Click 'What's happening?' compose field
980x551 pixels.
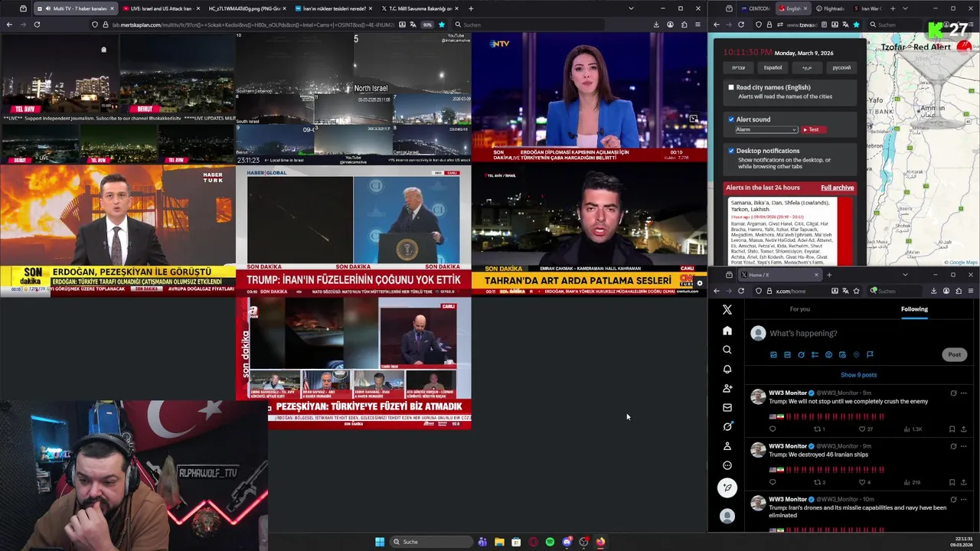pyautogui.click(x=803, y=333)
